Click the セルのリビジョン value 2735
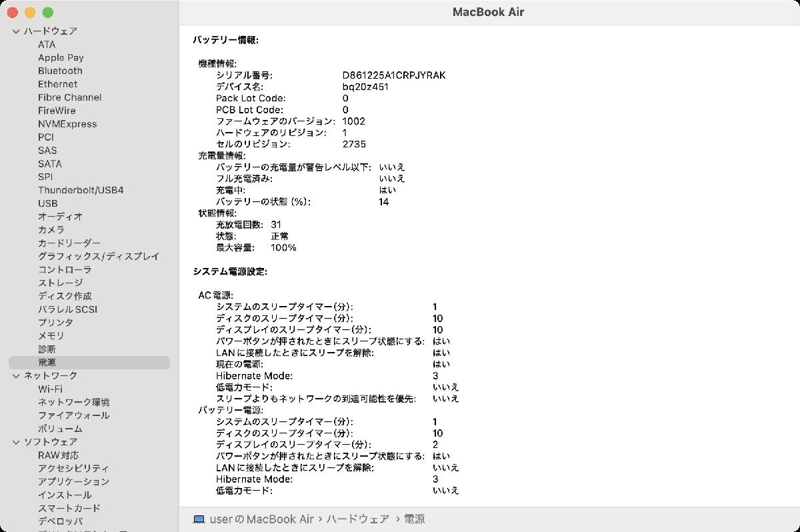This screenshot has height=532, width=800. [354, 144]
